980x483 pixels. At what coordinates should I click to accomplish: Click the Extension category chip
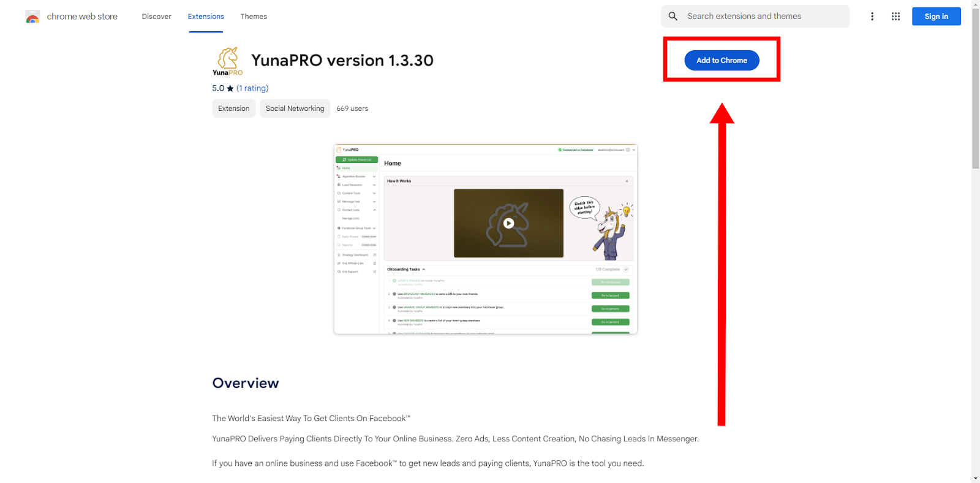tap(234, 108)
